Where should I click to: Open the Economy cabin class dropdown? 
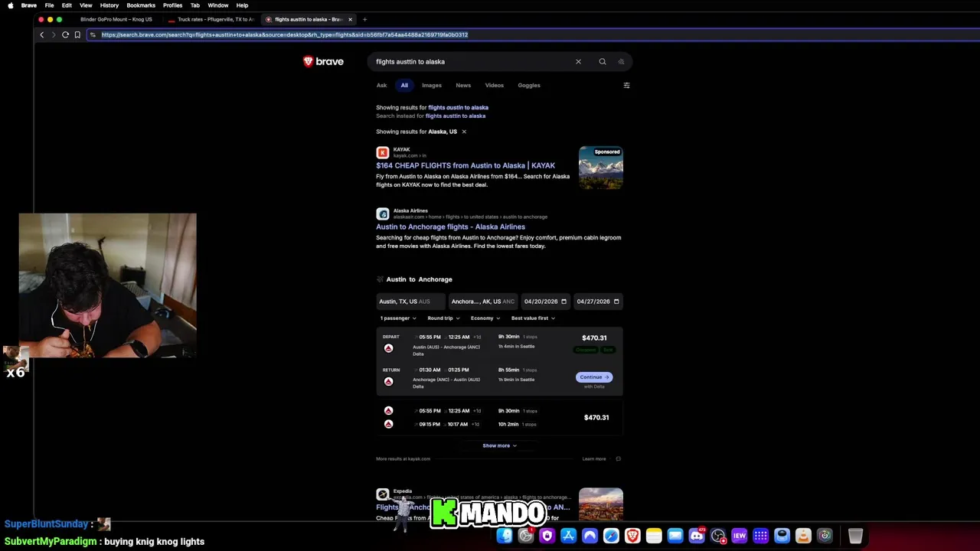pos(485,318)
